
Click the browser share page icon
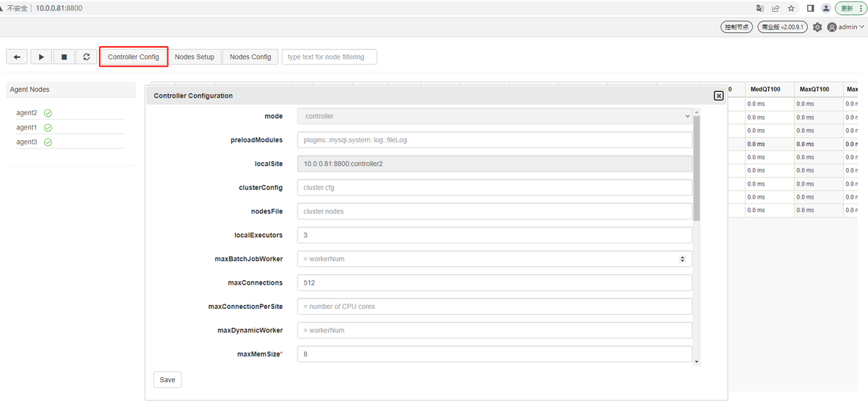click(775, 8)
